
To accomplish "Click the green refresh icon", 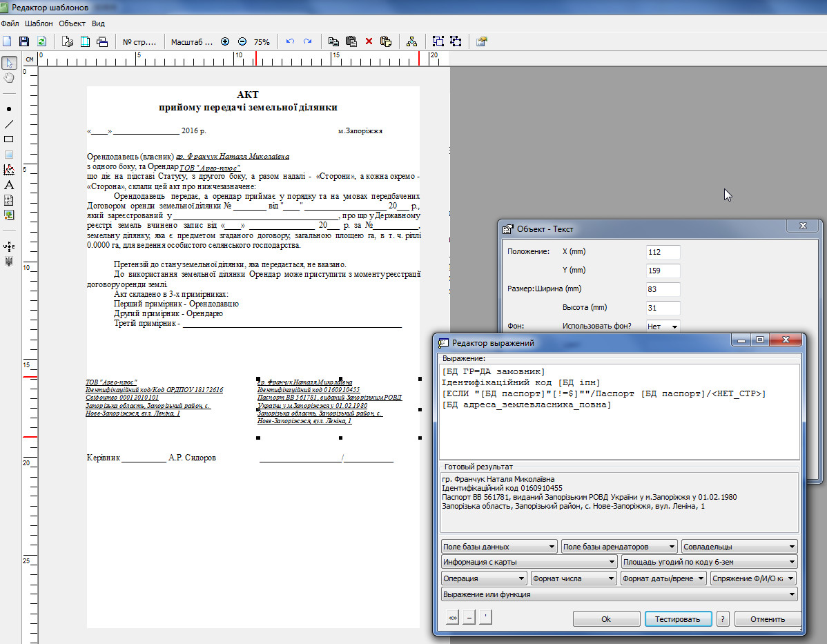I will click(41, 41).
